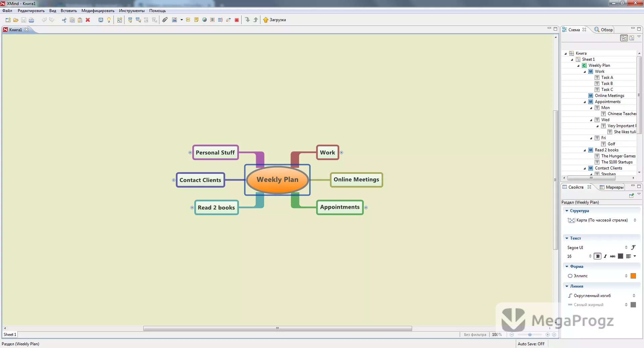Open the Округленный изгиб line dropdown
This screenshot has height=348, width=644.
click(x=602, y=296)
